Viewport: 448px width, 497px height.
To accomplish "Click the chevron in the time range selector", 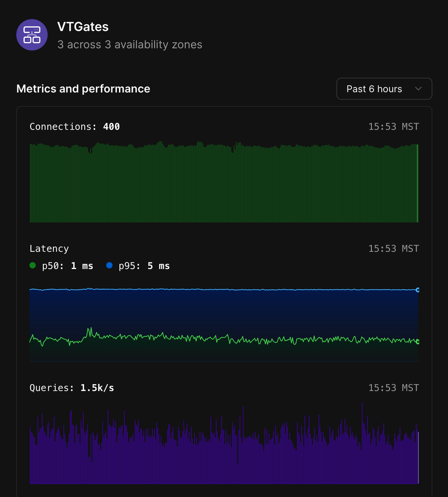I will (x=418, y=89).
